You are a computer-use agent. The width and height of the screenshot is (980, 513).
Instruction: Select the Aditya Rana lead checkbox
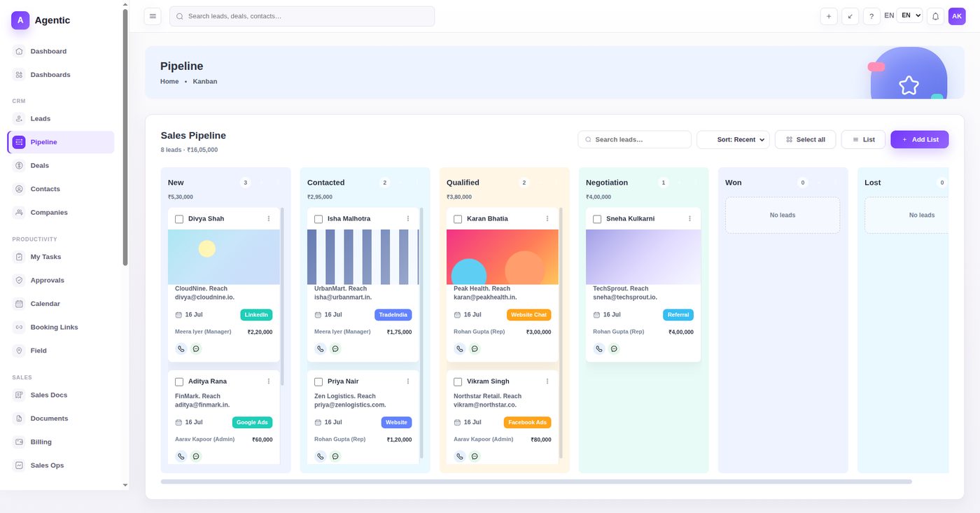coord(179,382)
